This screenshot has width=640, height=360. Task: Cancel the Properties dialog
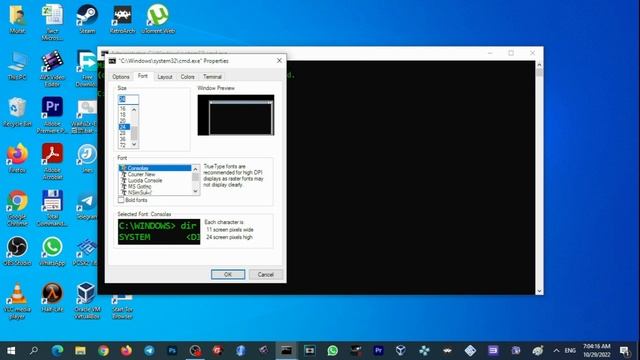265,274
